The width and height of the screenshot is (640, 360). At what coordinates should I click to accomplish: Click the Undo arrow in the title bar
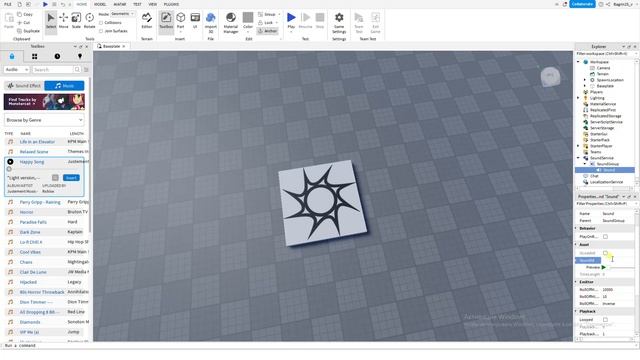point(62,4)
